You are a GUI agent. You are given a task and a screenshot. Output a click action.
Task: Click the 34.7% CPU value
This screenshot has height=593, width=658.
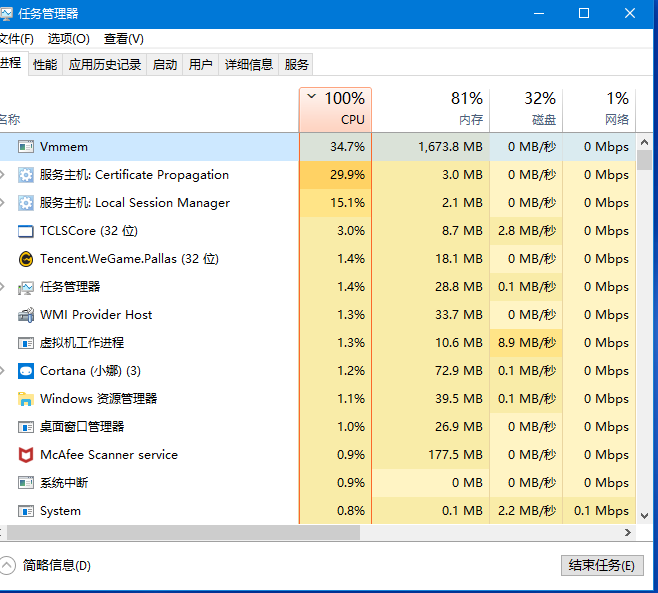[347, 147]
